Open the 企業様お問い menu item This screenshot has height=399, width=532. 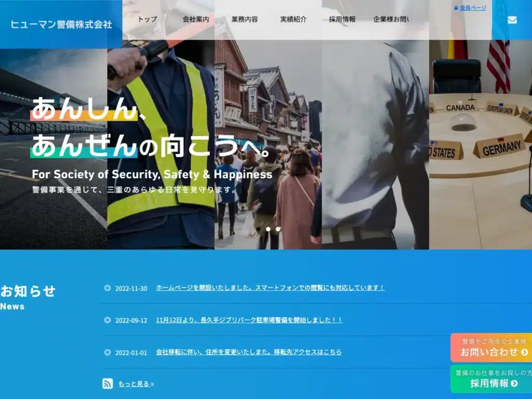[391, 19]
